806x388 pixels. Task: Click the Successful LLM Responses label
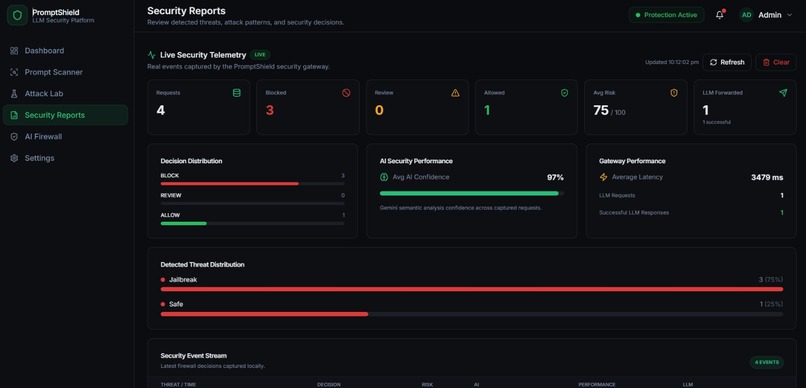point(634,212)
